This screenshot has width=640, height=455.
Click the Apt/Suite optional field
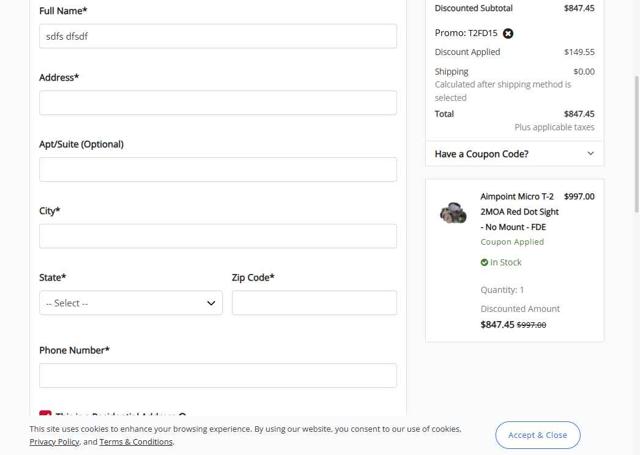[x=218, y=169]
